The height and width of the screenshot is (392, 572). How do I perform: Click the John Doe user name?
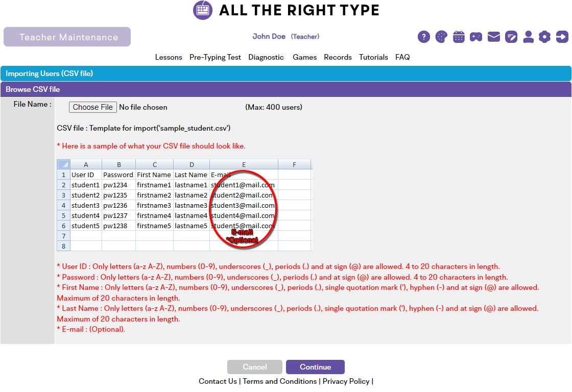coord(269,36)
